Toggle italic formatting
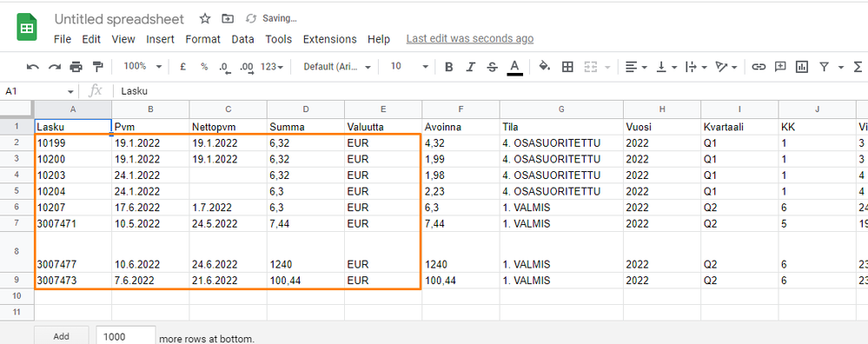 click(x=471, y=67)
